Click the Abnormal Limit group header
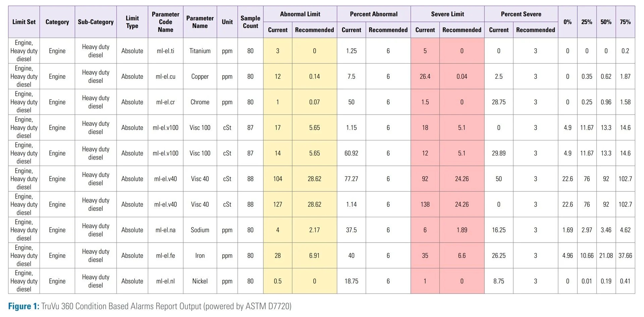Screen dimensions: 644x317 [x=300, y=14]
